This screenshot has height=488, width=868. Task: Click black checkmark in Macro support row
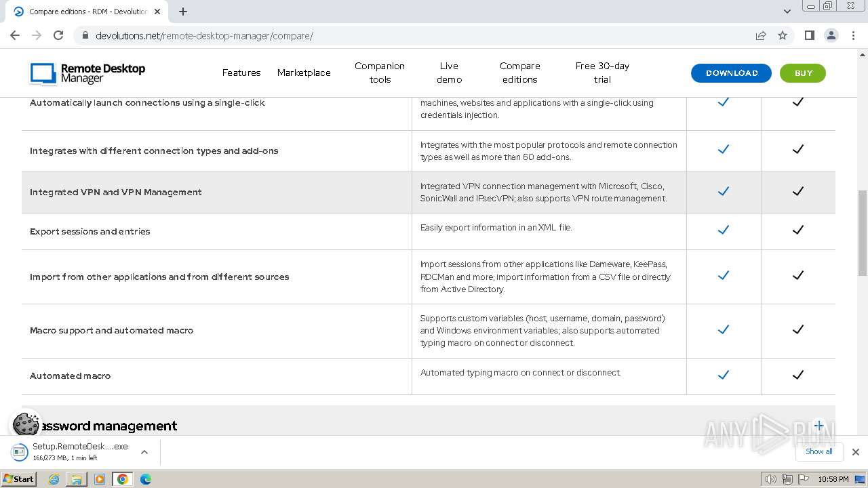coord(798,329)
